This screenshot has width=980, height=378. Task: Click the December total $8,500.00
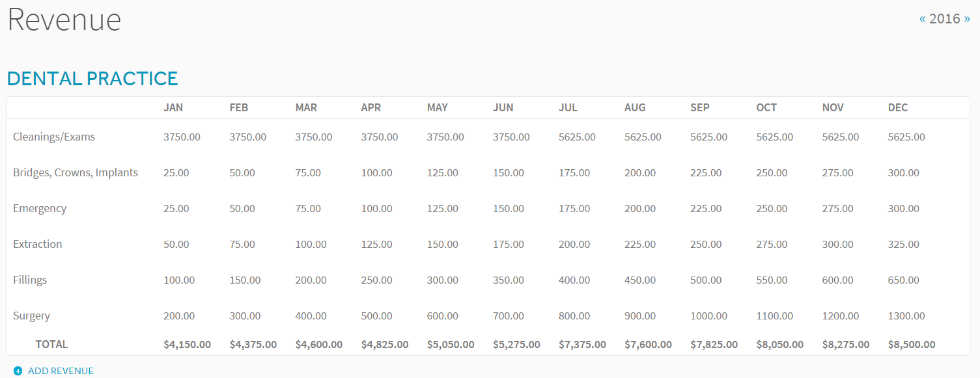[x=912, y=345]
